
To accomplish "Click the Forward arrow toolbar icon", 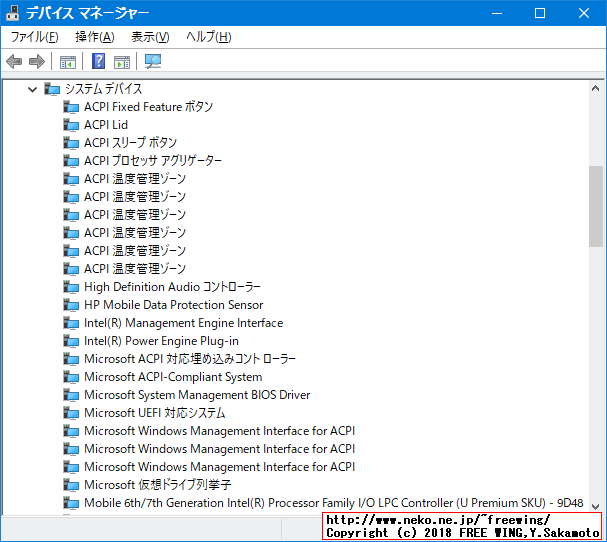I will (37, 62).
